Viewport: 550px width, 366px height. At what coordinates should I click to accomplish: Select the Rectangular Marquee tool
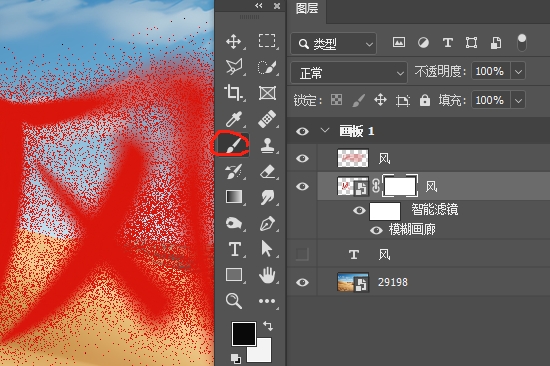coord(267,41)
